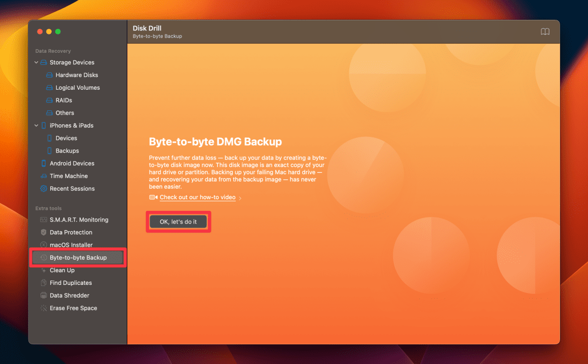This screenshot has width=588, height=364.
Task: Open the S.M.A.R.T. Monitoring tool
Action: pyautogui.click(x=79, y=220)
